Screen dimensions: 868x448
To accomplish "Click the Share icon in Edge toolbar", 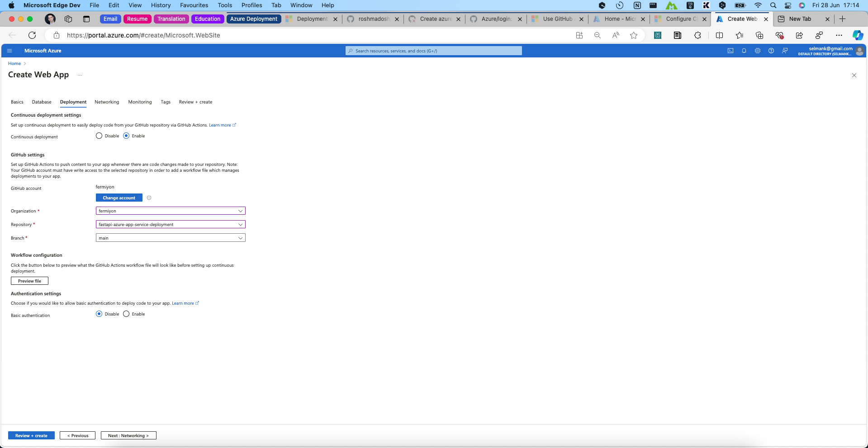I will [799, 35].
